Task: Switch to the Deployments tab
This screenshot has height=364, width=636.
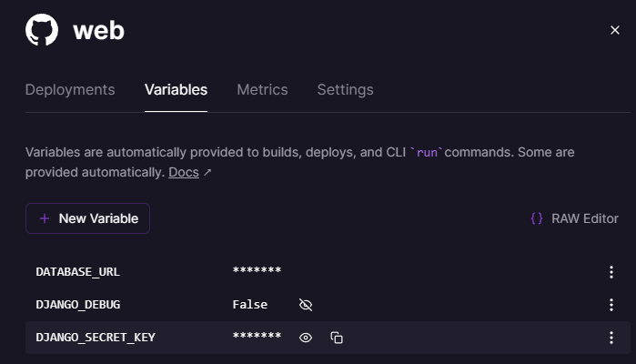Action: 70,89
